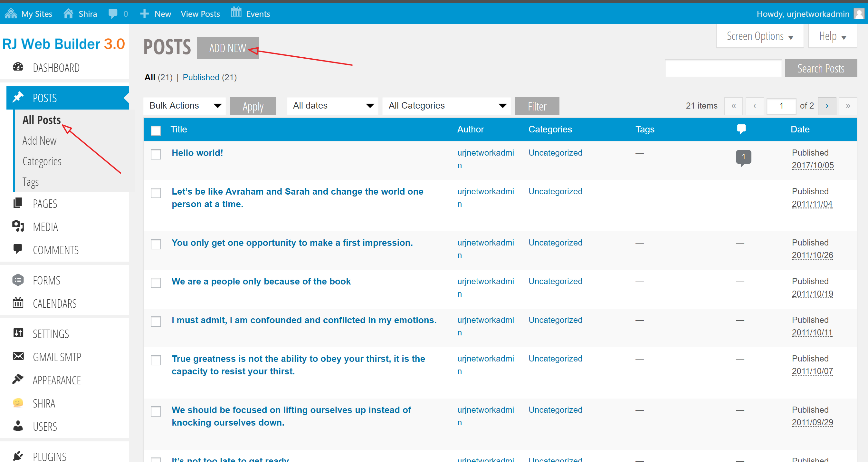Viewport: 868px width, 462px height.
Task: Open My Sites in the admin bar
Action: pyautogui.click(x=29, y=14)
